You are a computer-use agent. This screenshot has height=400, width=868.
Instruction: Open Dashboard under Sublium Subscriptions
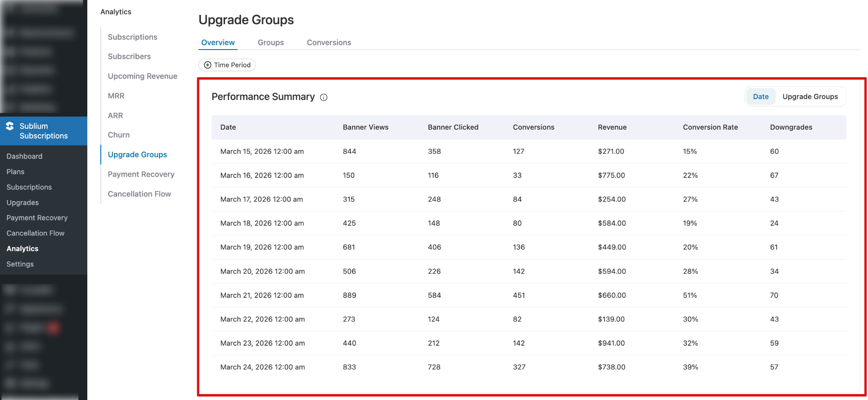(x=24, y=156)
